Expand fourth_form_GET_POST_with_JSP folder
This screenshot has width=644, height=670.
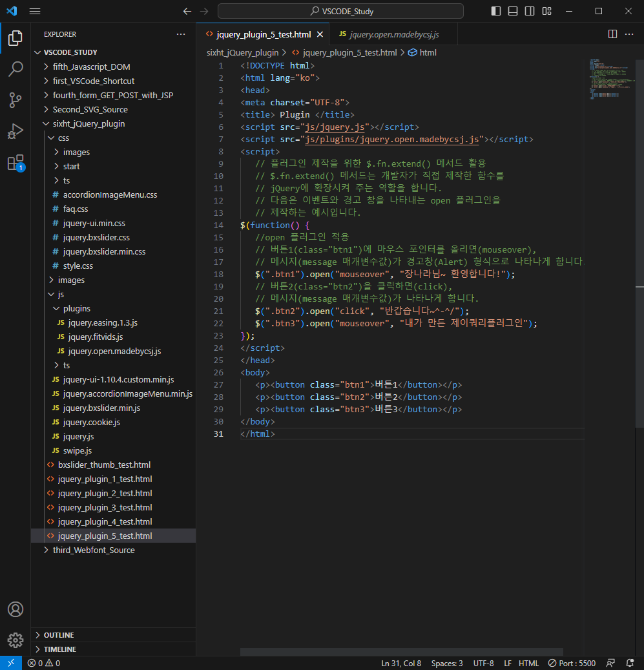click(113, 95)
